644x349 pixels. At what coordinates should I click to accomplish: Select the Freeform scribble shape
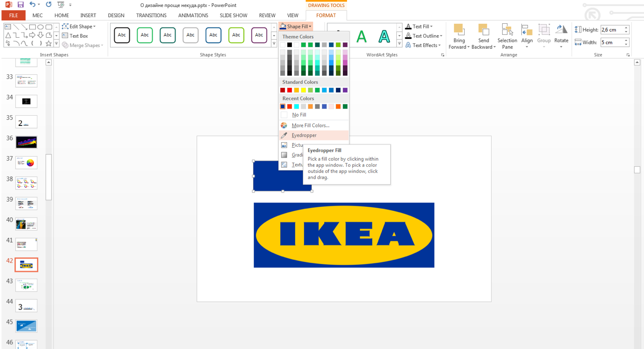[7, 44]
